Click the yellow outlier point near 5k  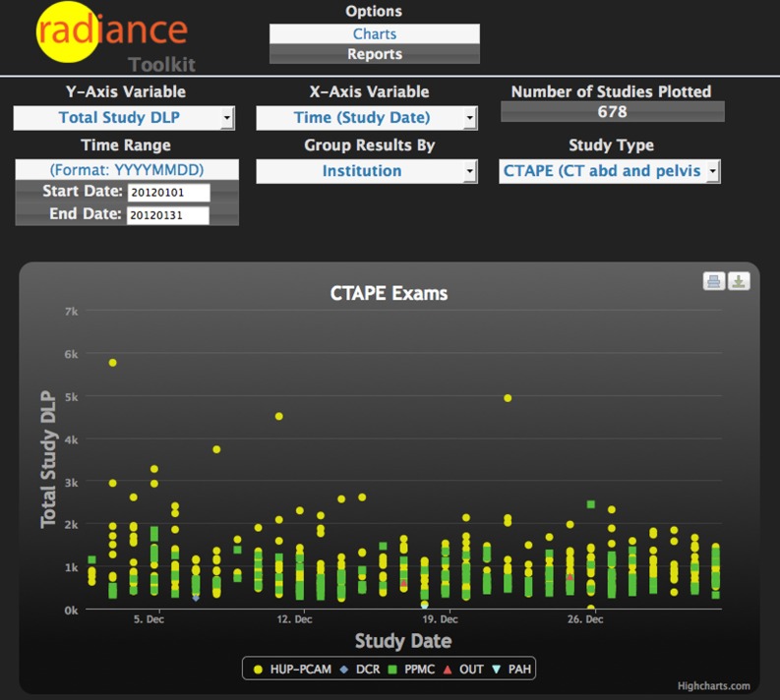508,398
